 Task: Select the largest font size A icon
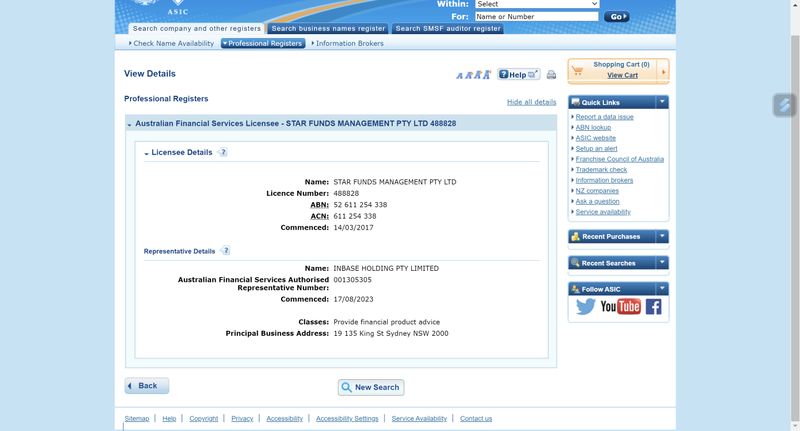tap(486, 74)
